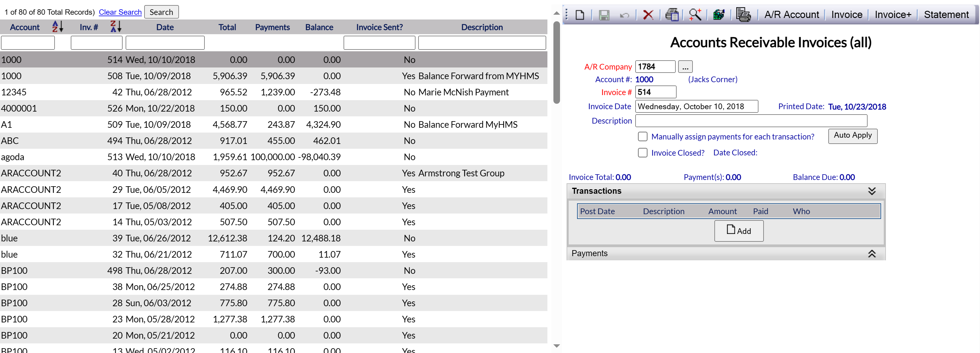This screenshot has width=980, height=353.
Task: Open the A/R Account toolbar item
Action: 791,14
